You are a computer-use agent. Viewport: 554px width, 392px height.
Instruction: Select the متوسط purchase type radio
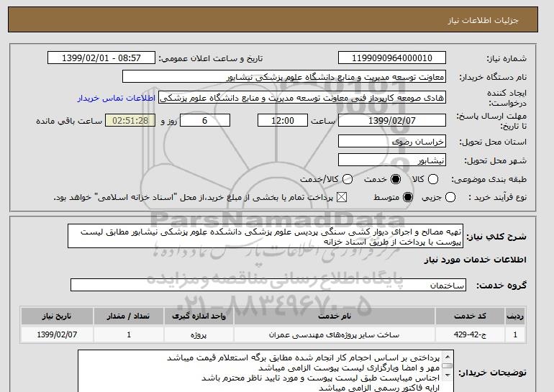tap(408, 197)
